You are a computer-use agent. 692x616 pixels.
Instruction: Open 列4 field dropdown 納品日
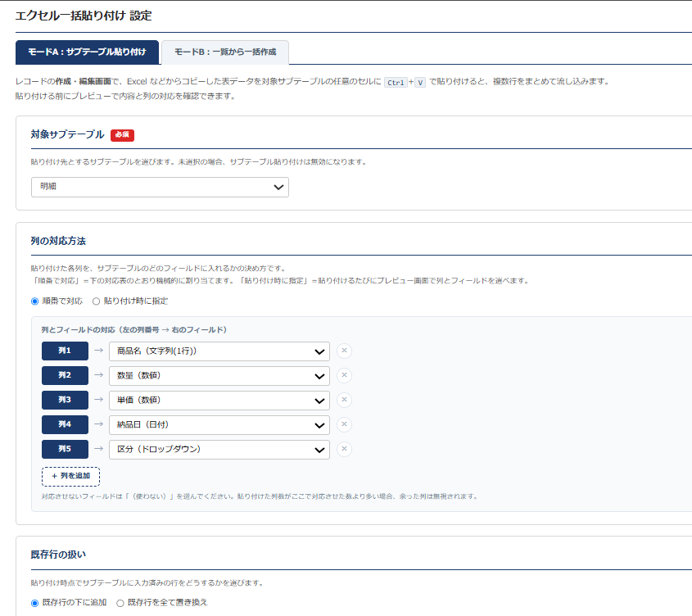click(x=219, y=425)
